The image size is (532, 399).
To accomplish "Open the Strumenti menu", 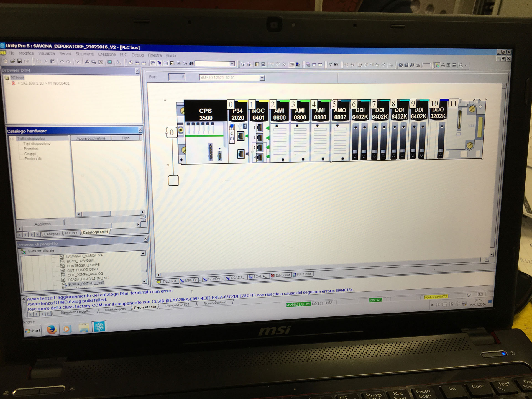I will click(85, 54).
